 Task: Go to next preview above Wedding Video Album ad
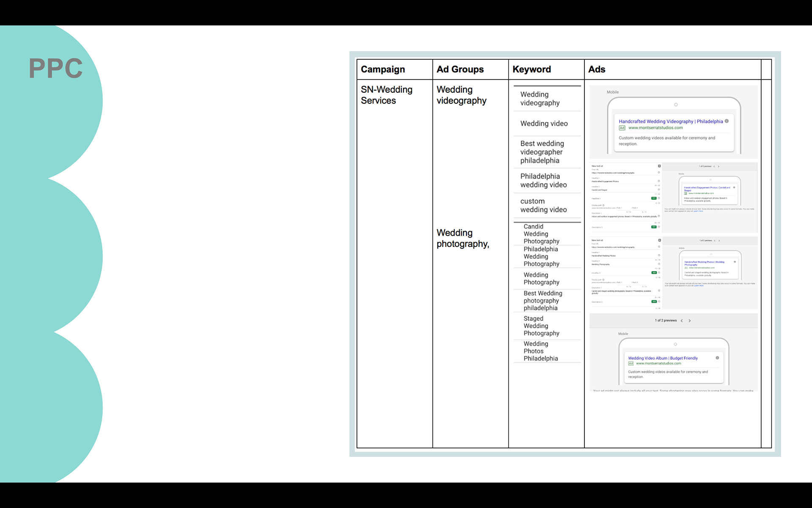pos(690,320)
